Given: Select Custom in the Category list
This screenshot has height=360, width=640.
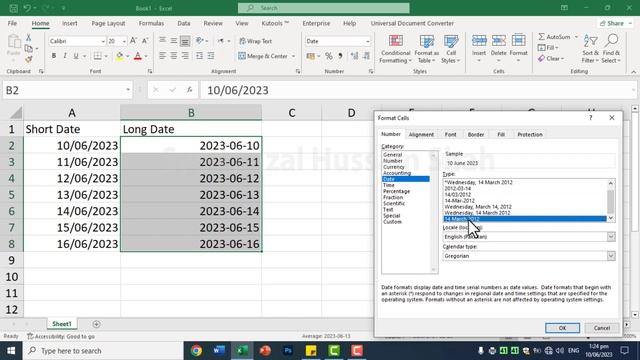Looking at the screenshot, I should pyautogui.click(x=392, y=222).
